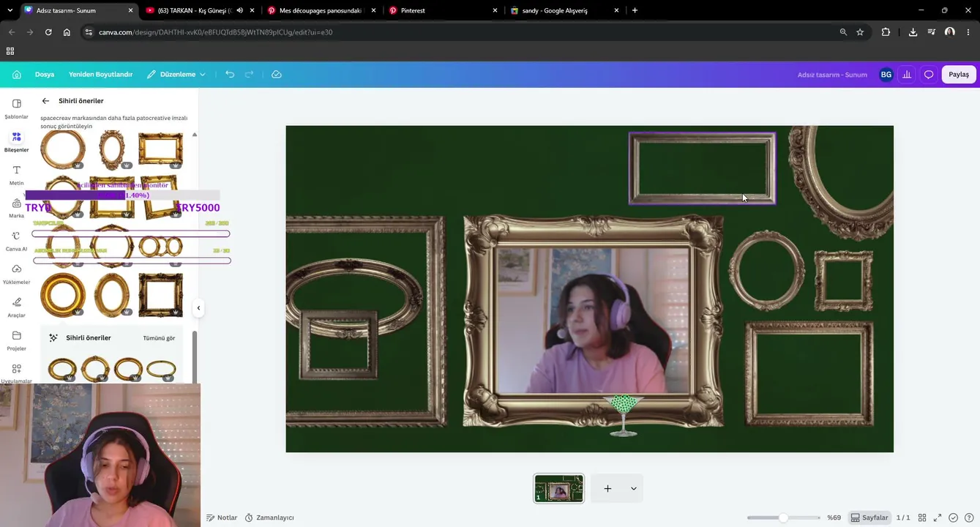Click the Tümünü gör link
980x527 pixels.
click(x=159, y=338)
